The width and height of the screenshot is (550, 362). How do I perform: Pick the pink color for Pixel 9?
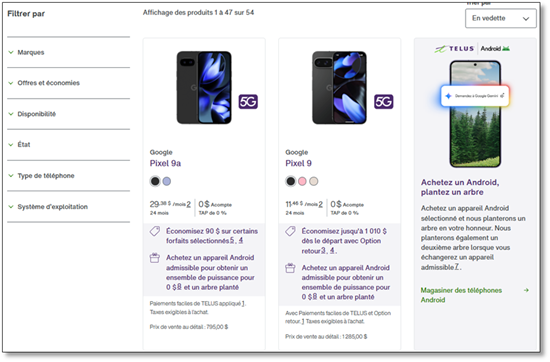302,181
